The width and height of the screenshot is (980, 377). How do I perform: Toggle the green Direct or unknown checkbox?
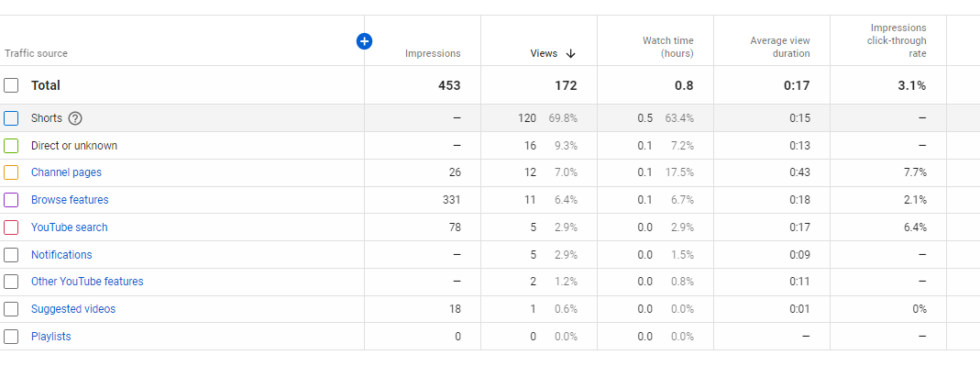click(11, 146)
